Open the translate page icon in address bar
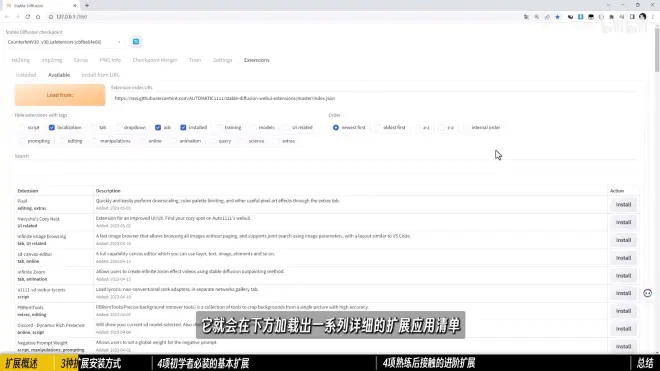This screenshot has height=371, width=660. tap(526, 17)
